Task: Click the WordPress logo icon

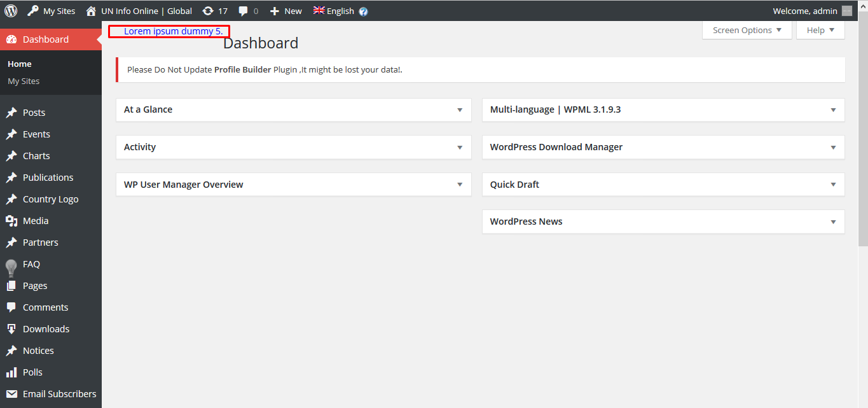Action: pyautogui.click(x=11, y=11)
